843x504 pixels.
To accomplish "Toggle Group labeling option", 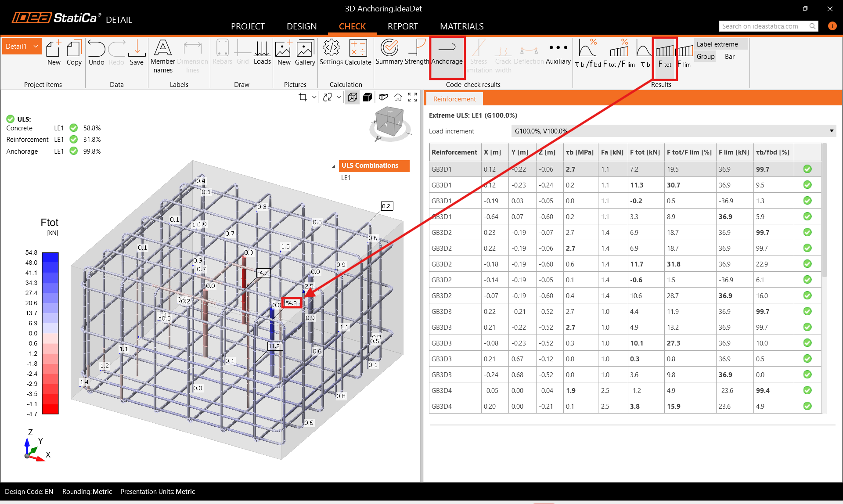I will pyautogui.click(x=705, y=56).
